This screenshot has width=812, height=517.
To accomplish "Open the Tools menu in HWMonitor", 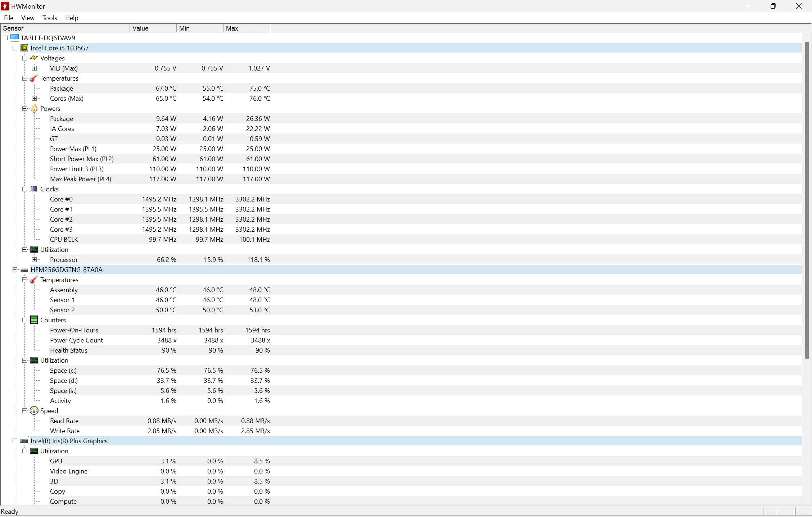I will 49,18.
